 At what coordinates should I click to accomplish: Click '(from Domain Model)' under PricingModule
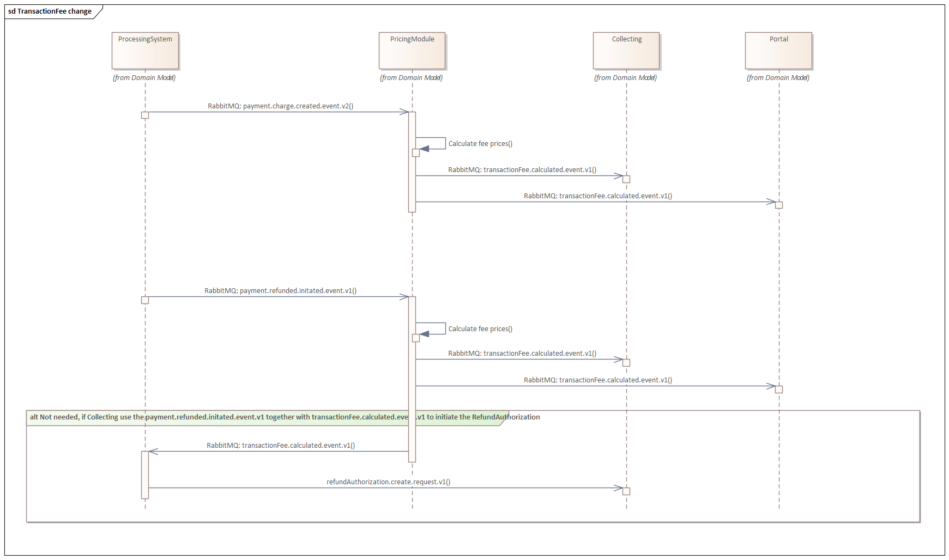click(412, 78)
